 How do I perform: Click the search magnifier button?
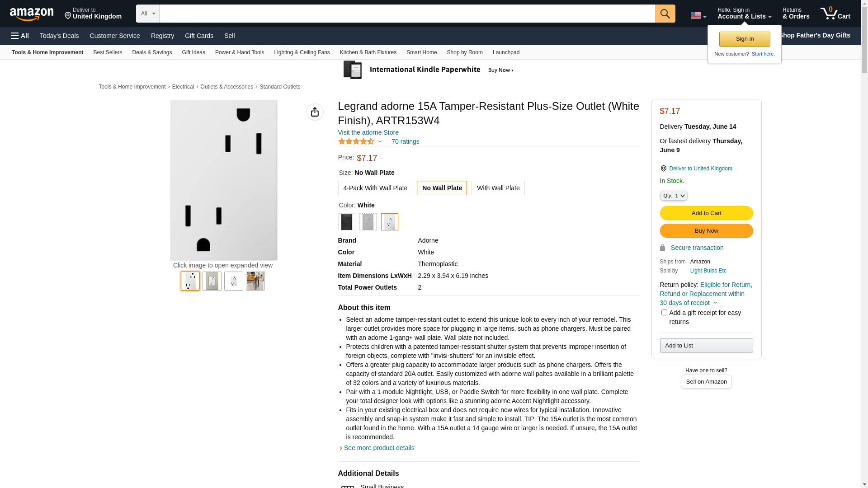[x=665, y=14]
